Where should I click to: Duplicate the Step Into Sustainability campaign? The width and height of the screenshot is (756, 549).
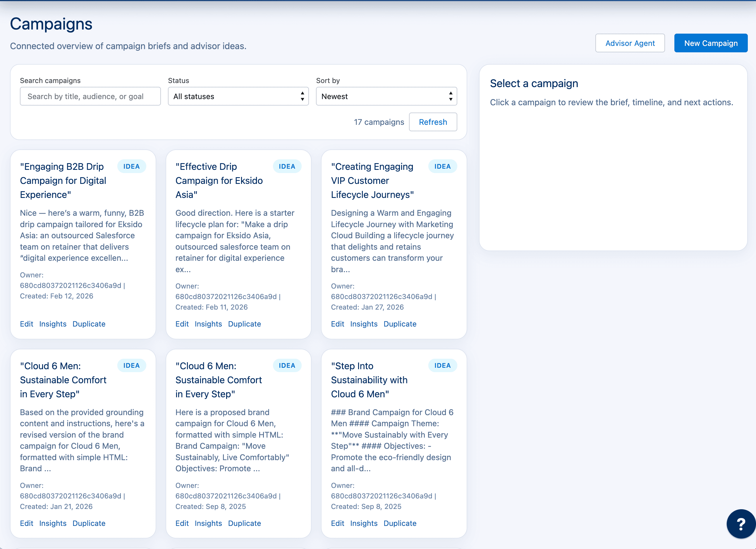[x=400, y=523]
